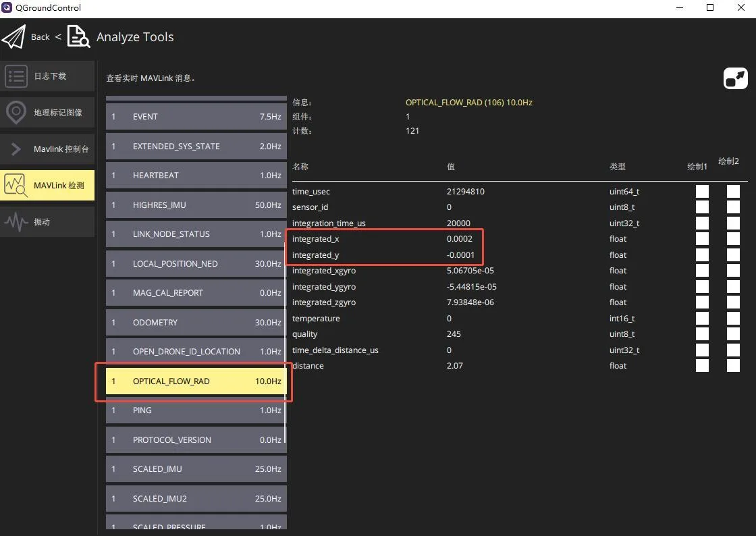Toggle 绘制1 checkbox for integrated_x
The image size is (756, 536).
click(x=702, y=238)
